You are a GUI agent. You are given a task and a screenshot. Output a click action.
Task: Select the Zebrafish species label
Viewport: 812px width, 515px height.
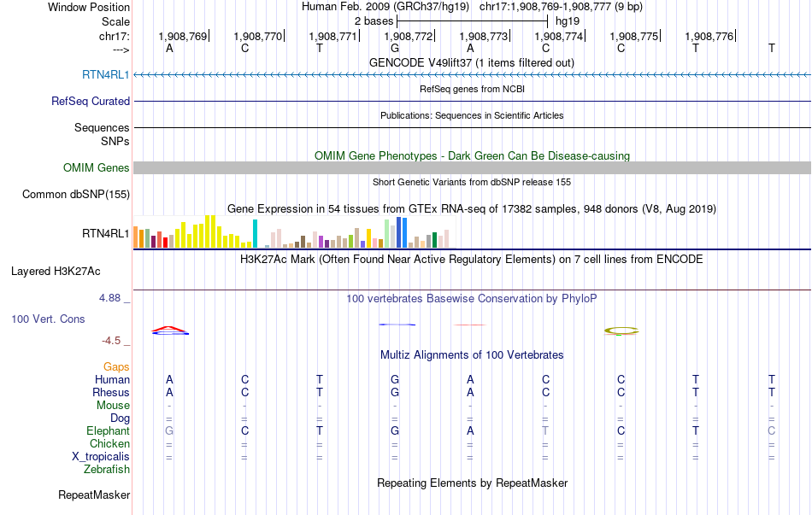pyautogui.click(x=107, y=469)
